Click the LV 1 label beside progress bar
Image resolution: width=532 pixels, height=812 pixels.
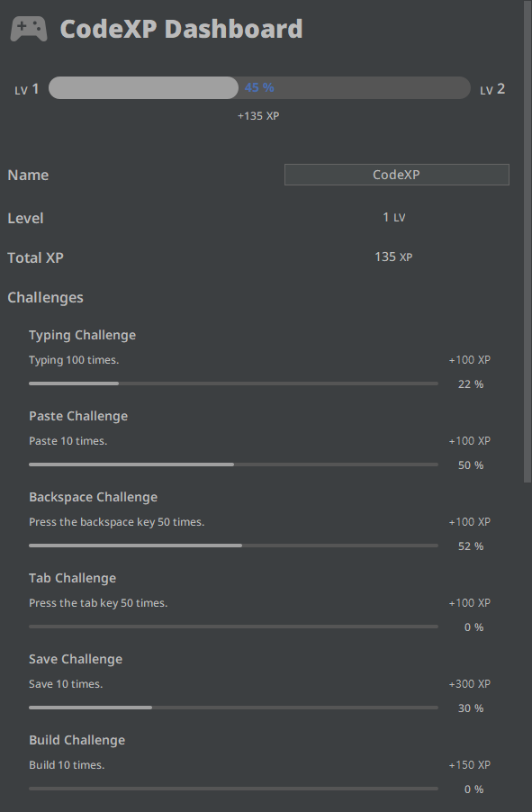click(27, 87)
